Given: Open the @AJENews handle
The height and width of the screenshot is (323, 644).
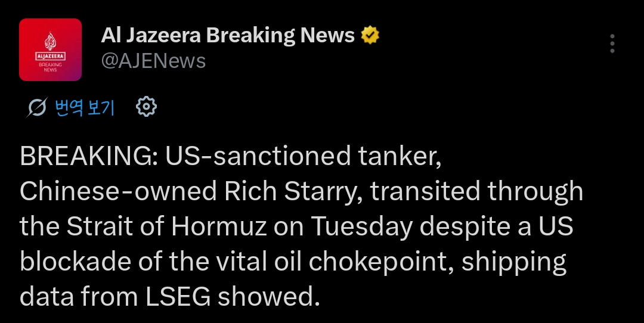Looking at the screenshot, I should click(153, 61).
